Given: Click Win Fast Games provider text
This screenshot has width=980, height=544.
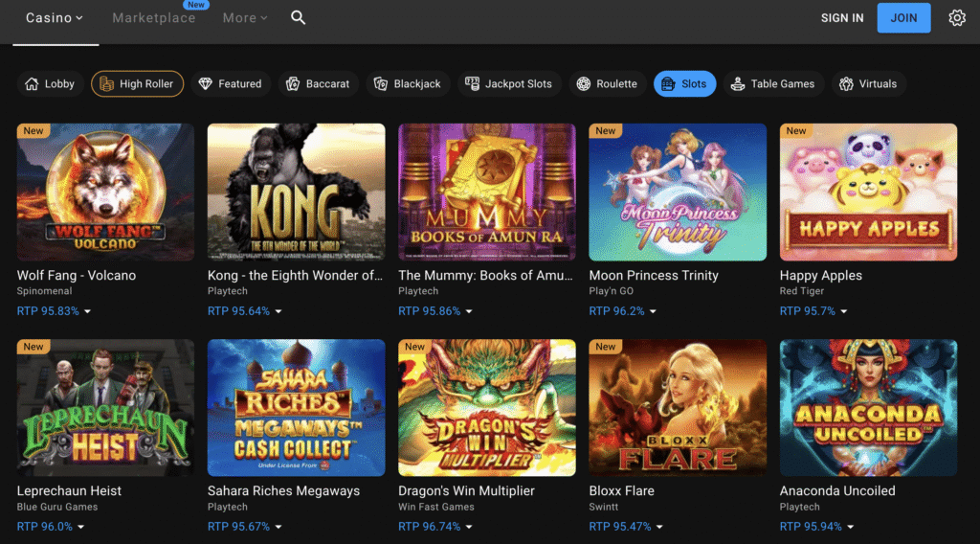Looking at the screenshot, I should [x=436, y=507].
